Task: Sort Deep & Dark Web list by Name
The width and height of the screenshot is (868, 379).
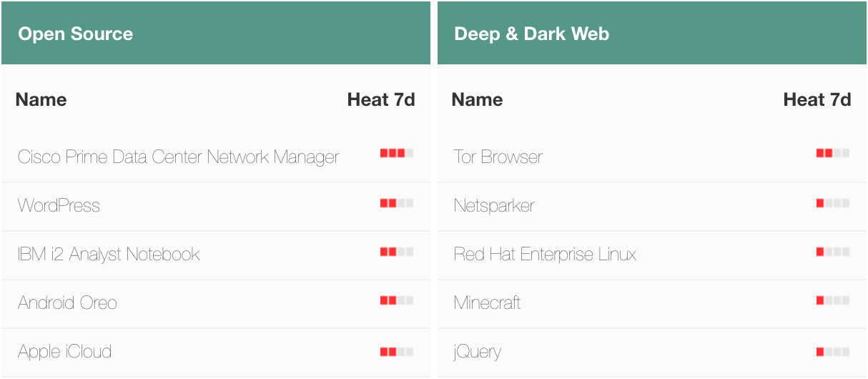Action: [x=477, y=99]
